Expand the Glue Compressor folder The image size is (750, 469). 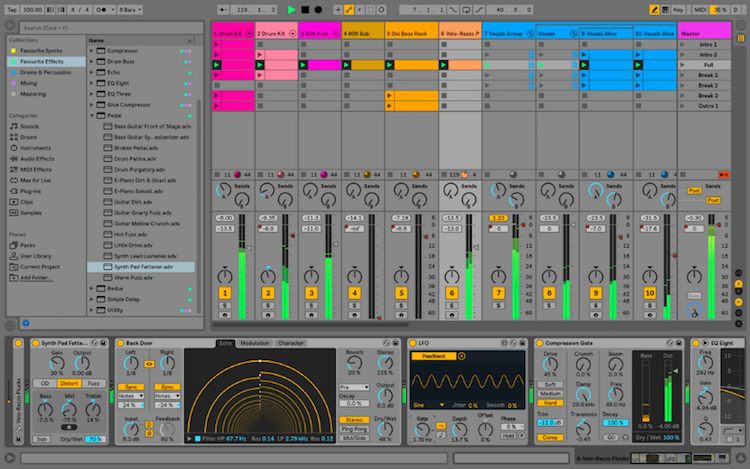92,105
